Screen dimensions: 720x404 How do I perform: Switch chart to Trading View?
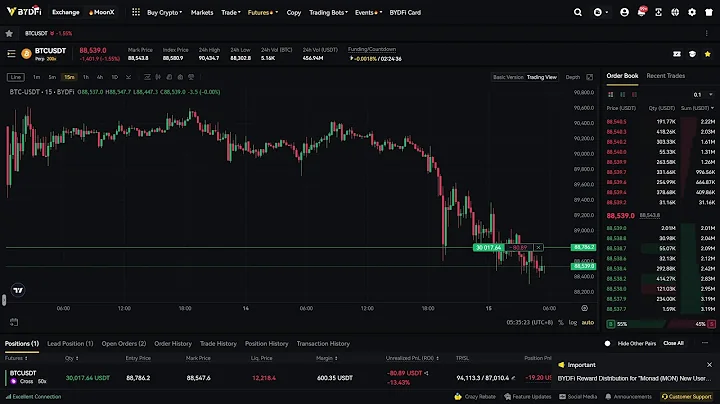pyautogui.click(x=542, y=77)
